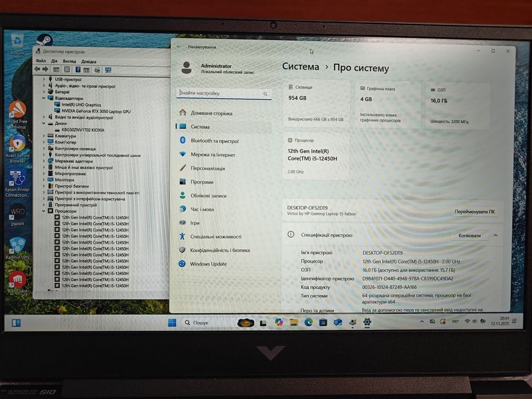Expand the Мережеві адаптери node
This screenshot has height=399, width=532.
(x=44, y=161)
